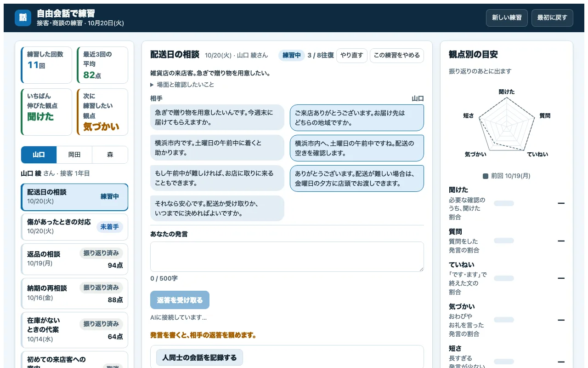The width and height of the screenshot is (588, 368).
Task: Click the 最近3回の平均 82点 stat card
Action: [x=102, y=65]
